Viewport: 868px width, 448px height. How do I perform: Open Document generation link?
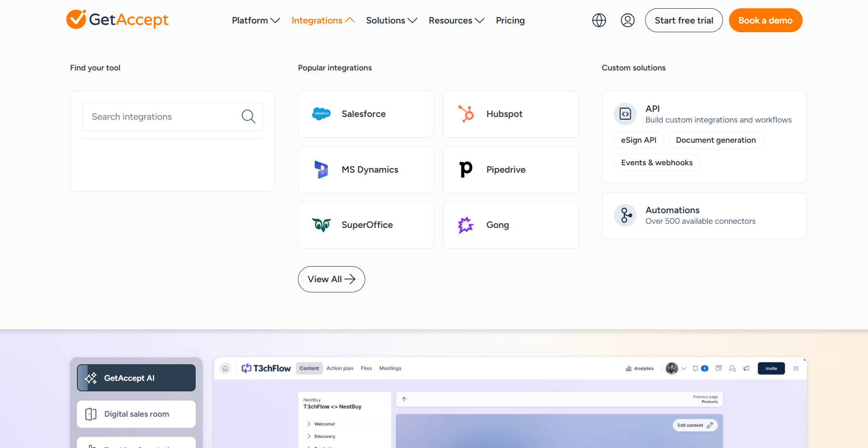click(x=716, y=140)
